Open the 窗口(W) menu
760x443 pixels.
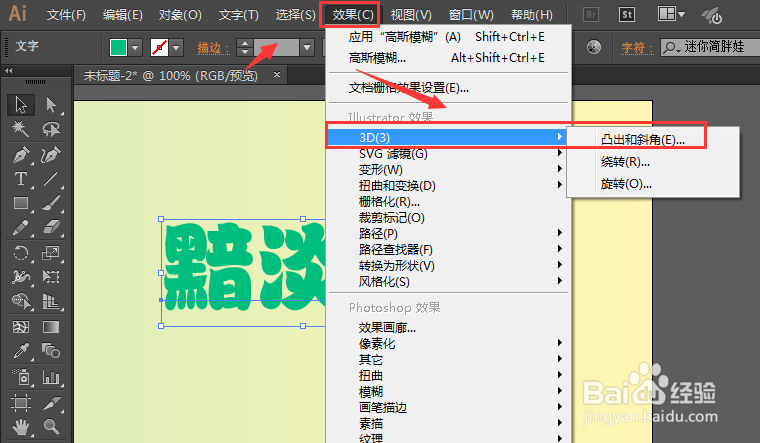tap(471, 15)
